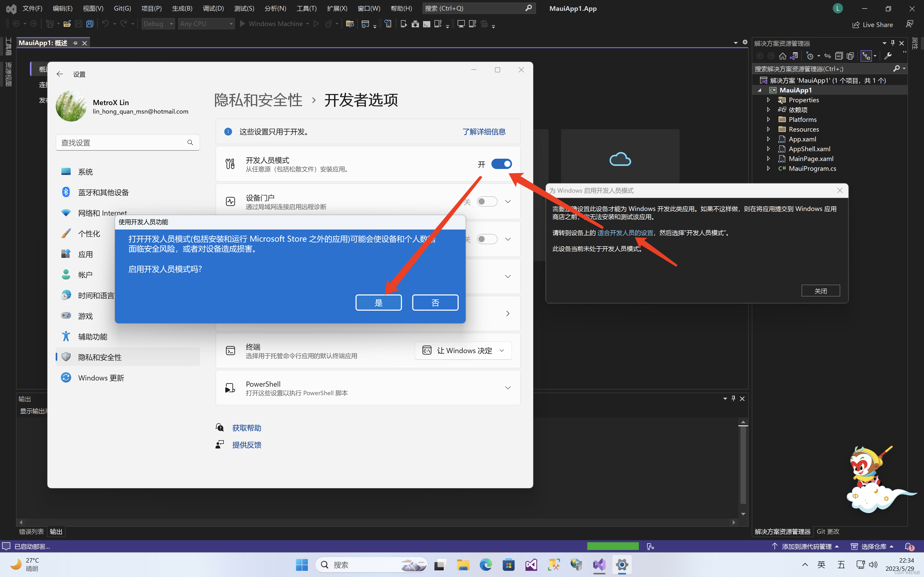The height and width of the screenshot is (577, 924).
Task: Turn off the 开发人员模式 toggle
Action: coord(501,164)
